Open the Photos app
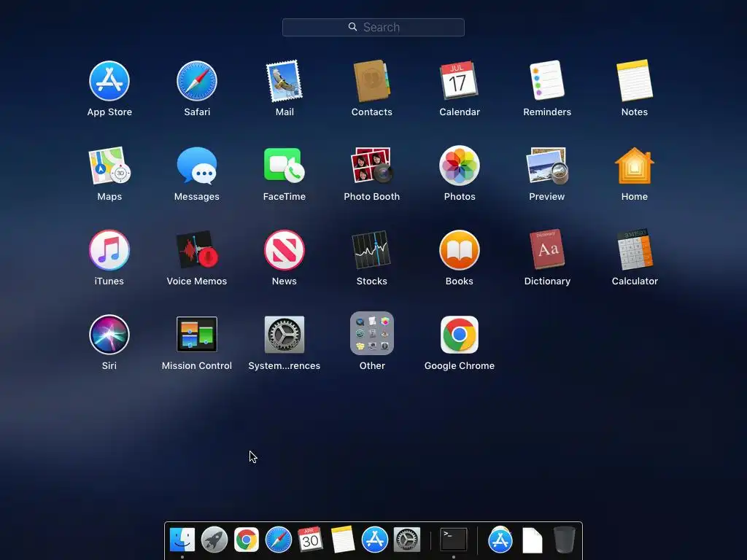 [x=460, y=166]
